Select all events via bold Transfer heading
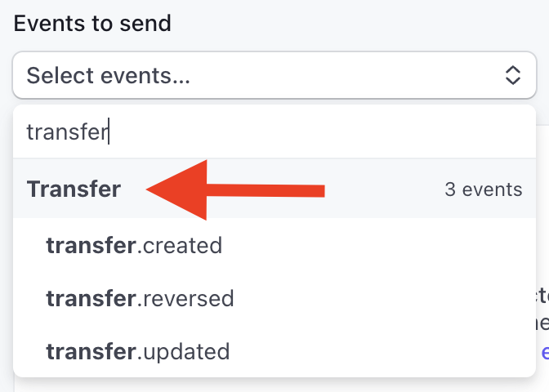The width and height of the screenshot is (549, 392). [74, 189]
